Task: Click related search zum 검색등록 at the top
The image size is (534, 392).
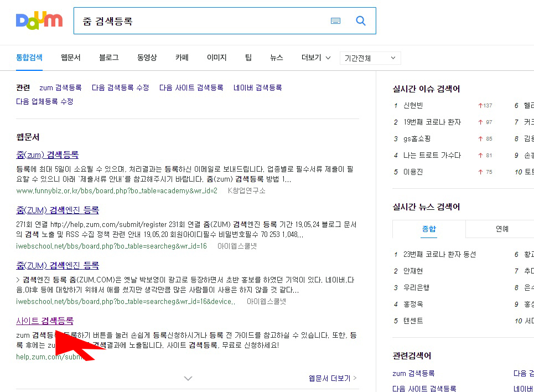Action: tap(61, 87)
